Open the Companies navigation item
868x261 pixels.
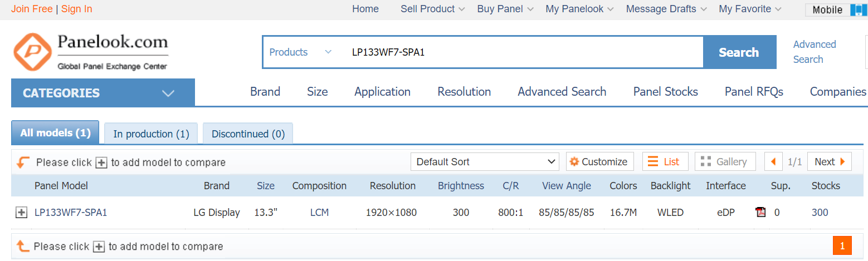(838, 92)
